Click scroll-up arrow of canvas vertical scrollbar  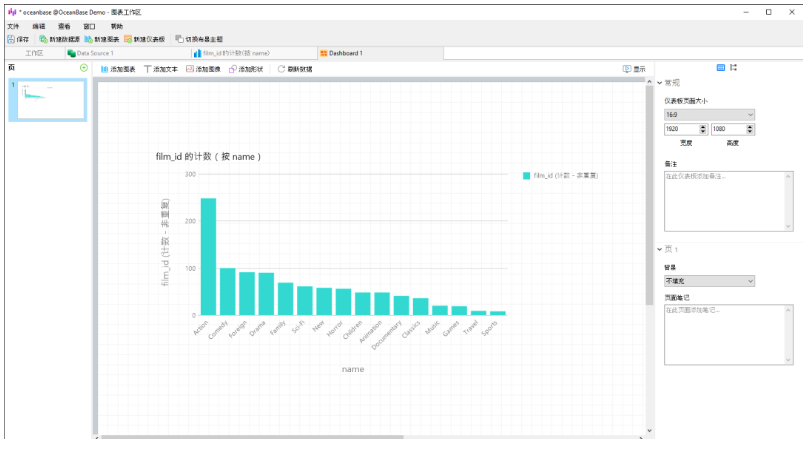pos(649,82)
